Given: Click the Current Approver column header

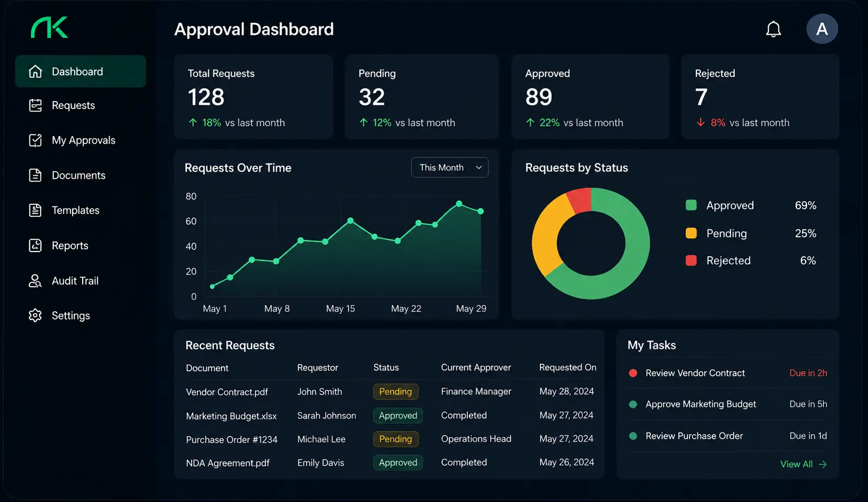Looking at the screenshot, I should 476,367.
